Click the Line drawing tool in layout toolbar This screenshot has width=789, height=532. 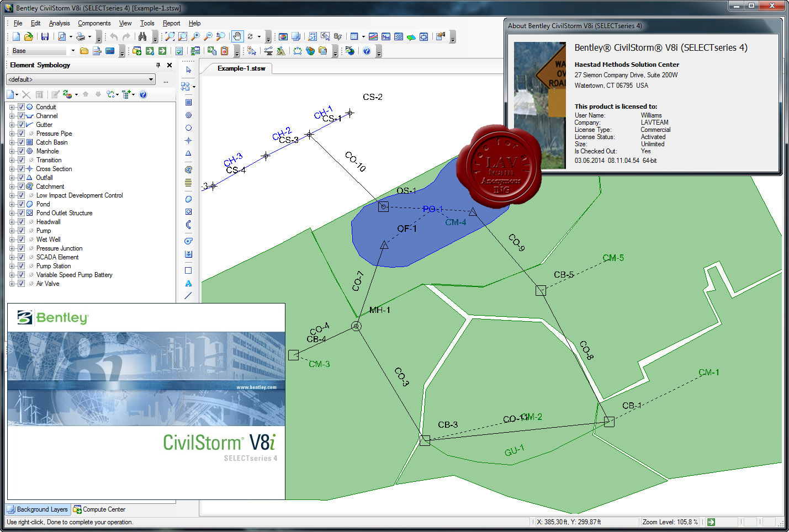click(188, 296)
